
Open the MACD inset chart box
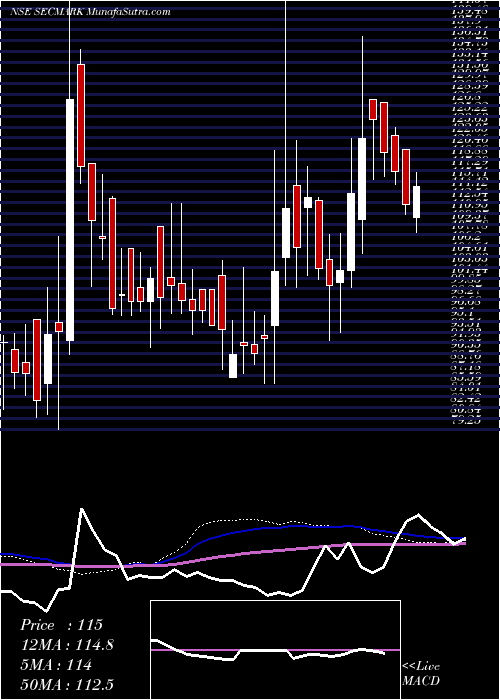point(275,650)
